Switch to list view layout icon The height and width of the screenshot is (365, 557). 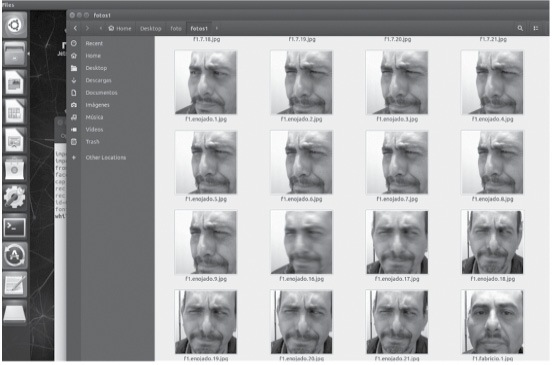pos(536,28)
